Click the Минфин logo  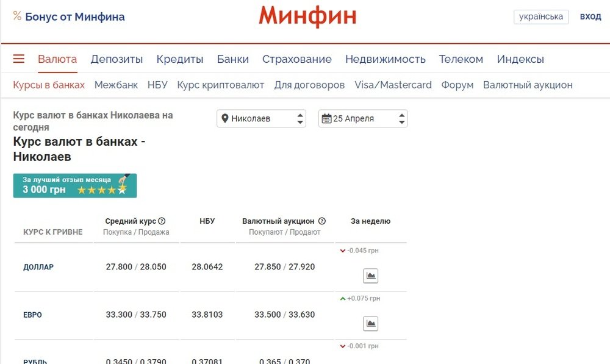click(x=307, y=16)
